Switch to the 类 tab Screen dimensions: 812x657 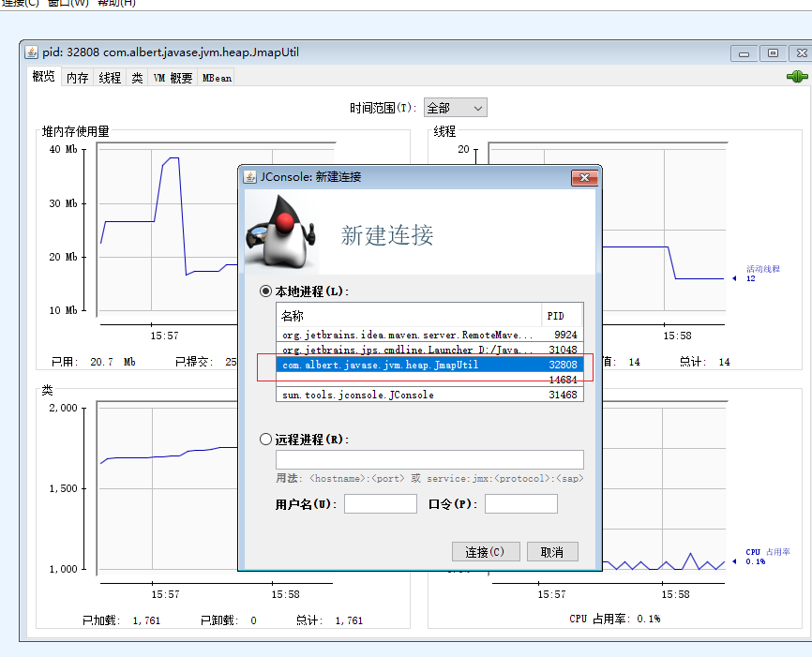[137, 78]
